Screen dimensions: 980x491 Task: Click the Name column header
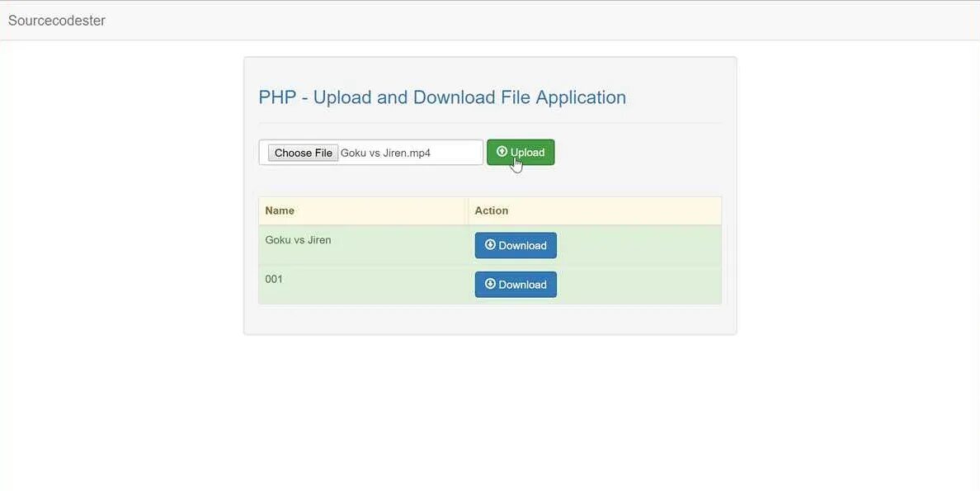tap(363, 210)
